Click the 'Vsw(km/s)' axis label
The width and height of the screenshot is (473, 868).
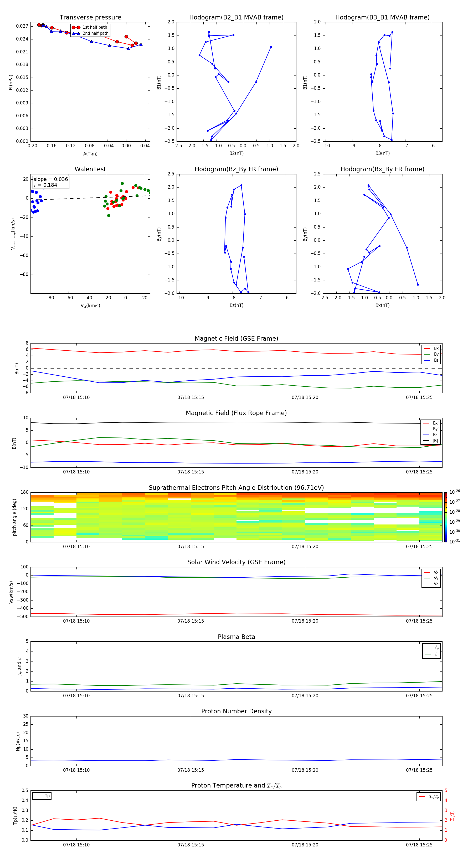point(11,592)
